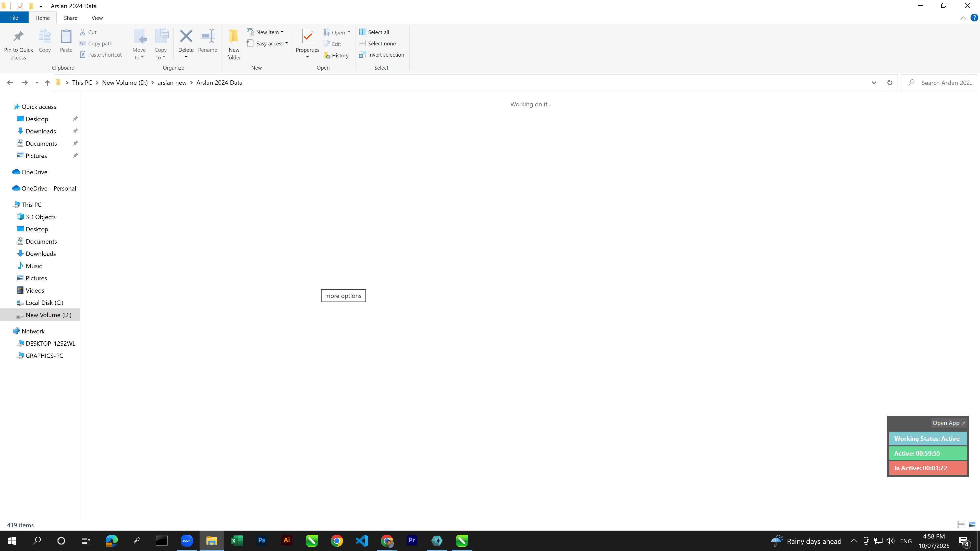Image resolution: width=980 pixels, height=551 pixels.
Task: Click the Properties checkmark icon
Action: (307, 36)
